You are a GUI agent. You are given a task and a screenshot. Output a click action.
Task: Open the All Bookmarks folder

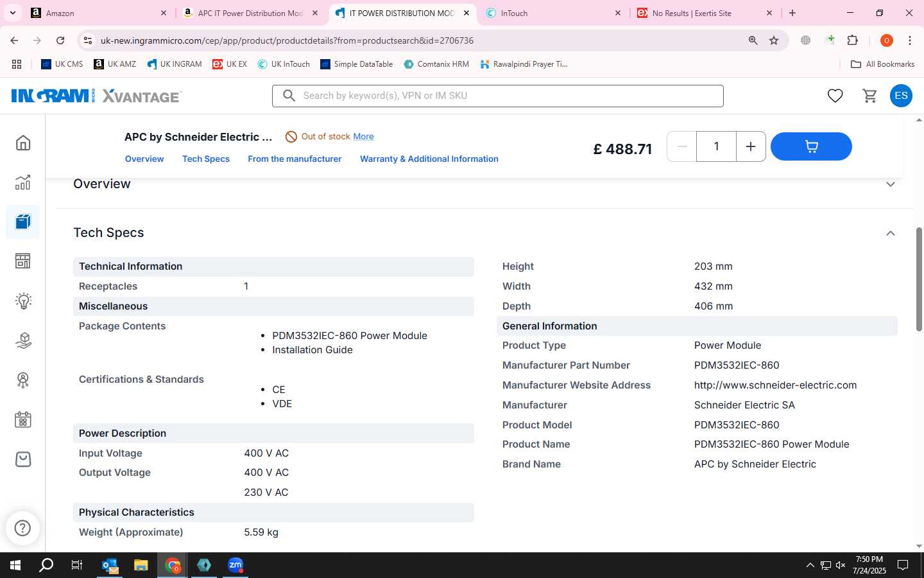point(882,64)
